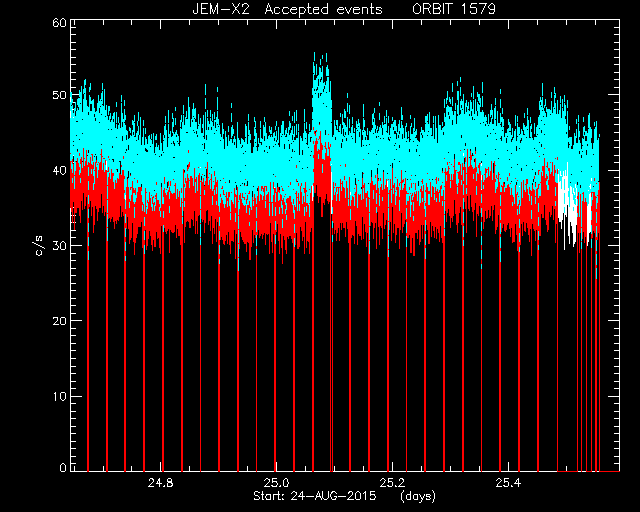Click the 25.2 x-axis tick label

(x=392, y=483)
